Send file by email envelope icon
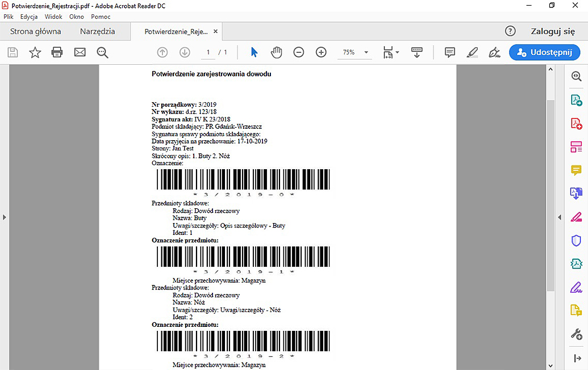The image size is (588, 370). 80,52
